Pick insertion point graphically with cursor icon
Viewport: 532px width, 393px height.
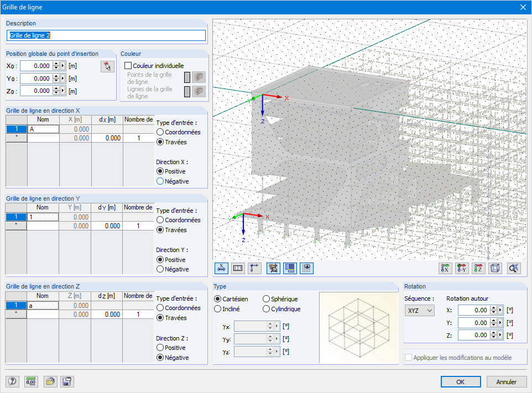coord(107,66)
